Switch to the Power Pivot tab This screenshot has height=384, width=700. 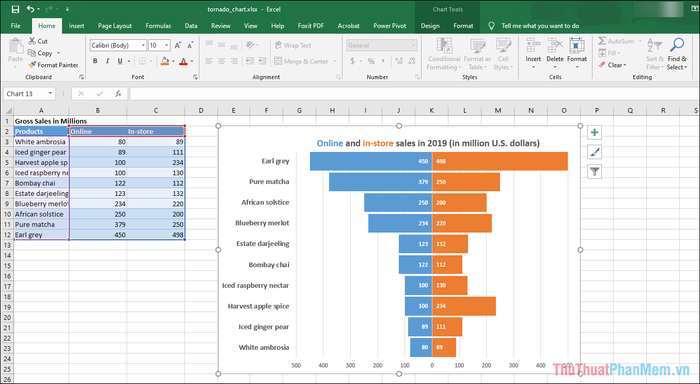point(390,26)
